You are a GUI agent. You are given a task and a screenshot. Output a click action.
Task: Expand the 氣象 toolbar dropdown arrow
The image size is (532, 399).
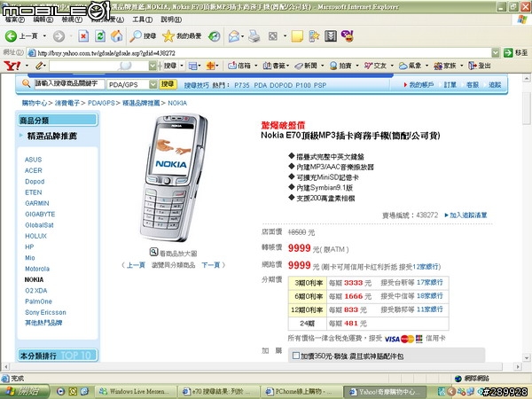pos(426,66)
